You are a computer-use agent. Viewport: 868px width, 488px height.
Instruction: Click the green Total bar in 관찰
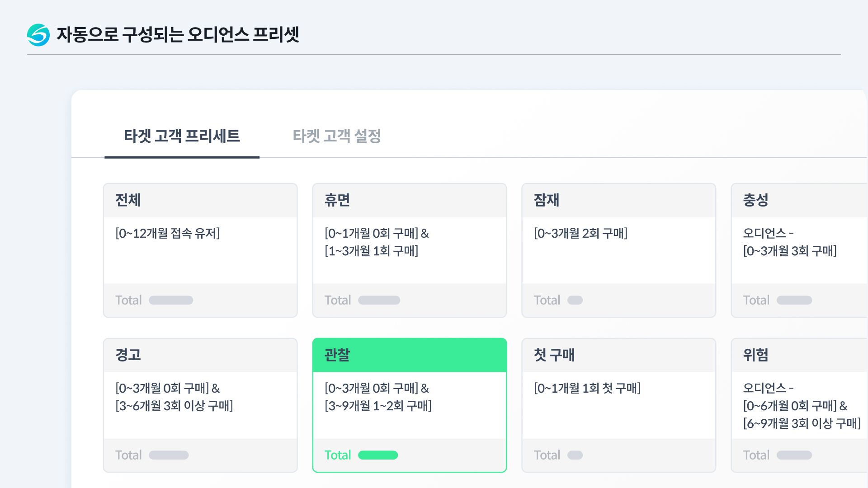click(378, 455)
